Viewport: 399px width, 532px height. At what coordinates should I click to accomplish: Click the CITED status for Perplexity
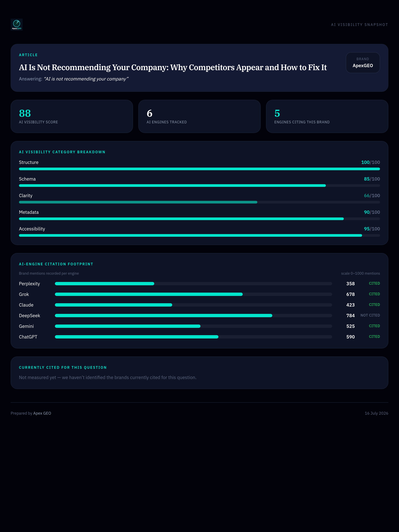tap(374, 283)
